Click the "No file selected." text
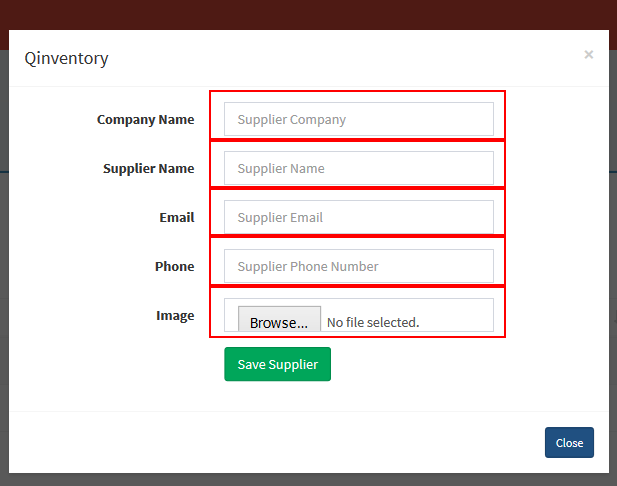This screenshot has width=617, height=486. (x=373, y=322)
